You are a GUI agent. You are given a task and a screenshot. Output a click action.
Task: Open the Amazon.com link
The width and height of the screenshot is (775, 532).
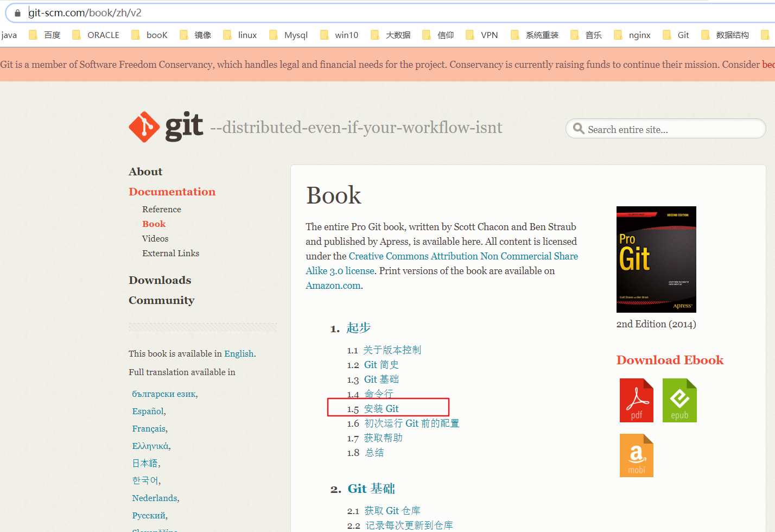333,286
